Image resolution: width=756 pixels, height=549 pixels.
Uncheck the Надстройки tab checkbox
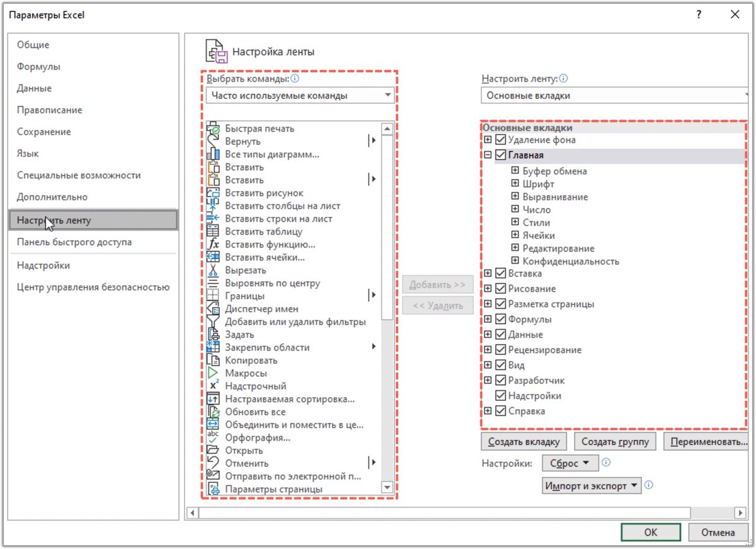click(x=501, y=396)
